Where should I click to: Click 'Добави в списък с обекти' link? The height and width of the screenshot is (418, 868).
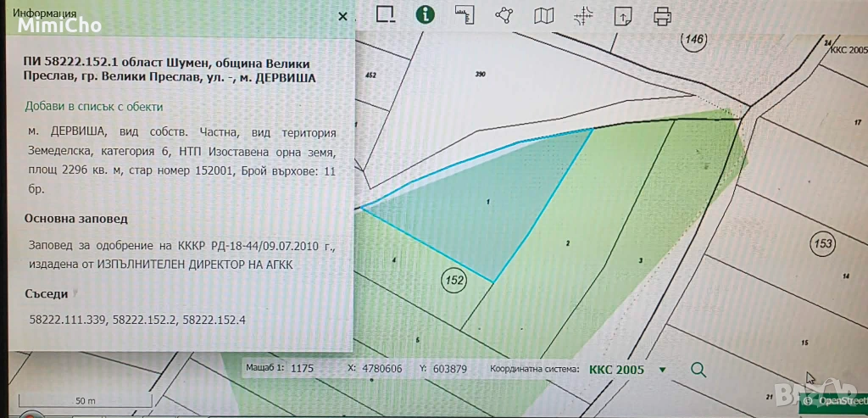94,107
